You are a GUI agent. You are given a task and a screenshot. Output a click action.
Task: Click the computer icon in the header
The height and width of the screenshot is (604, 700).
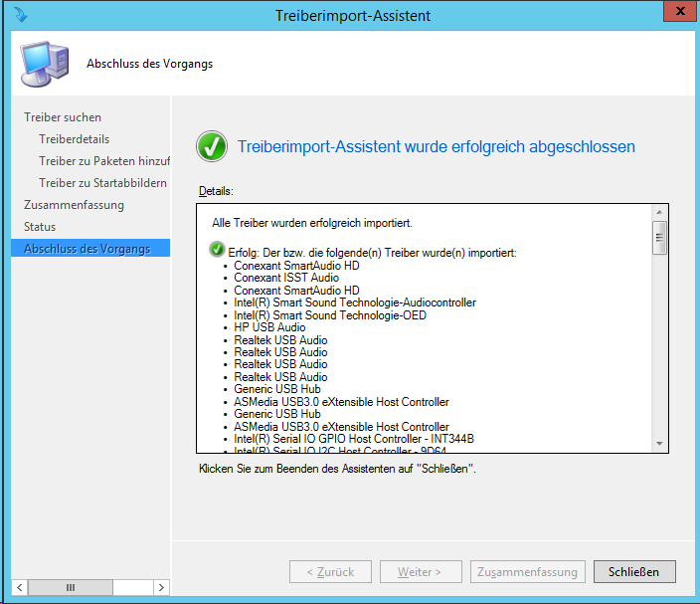(x=45, y=65)
